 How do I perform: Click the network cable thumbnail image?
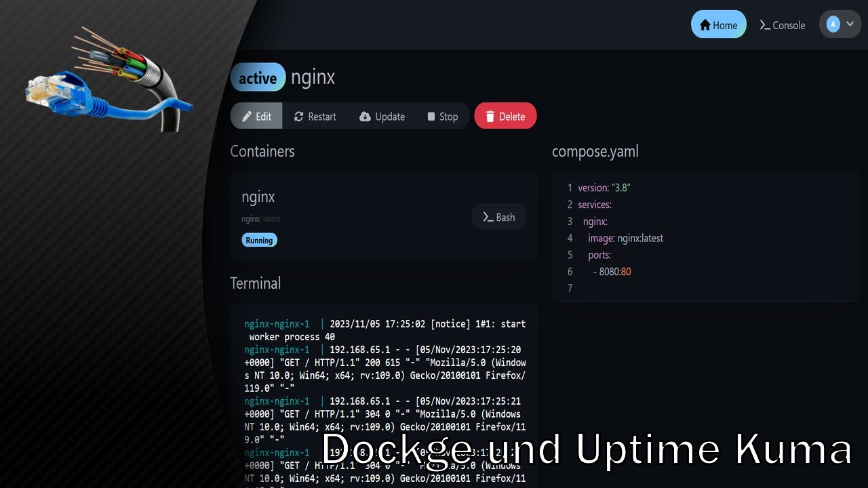pyautogui.click(x=110, y=78)
